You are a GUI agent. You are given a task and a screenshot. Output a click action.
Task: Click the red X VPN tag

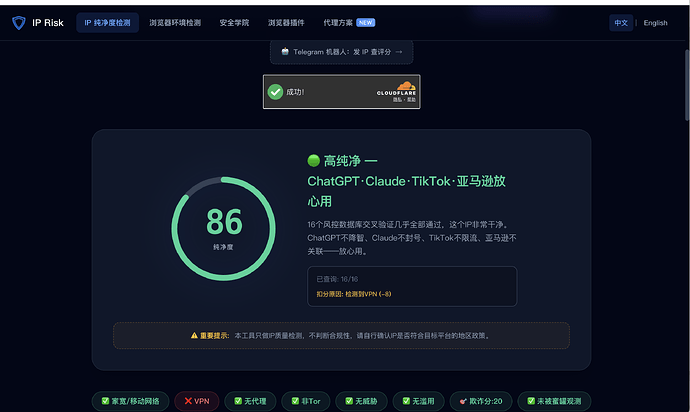point(197,401)
